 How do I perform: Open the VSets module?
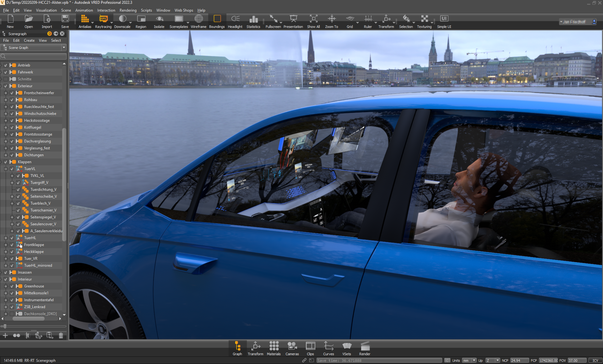click(x=347, y=348)
